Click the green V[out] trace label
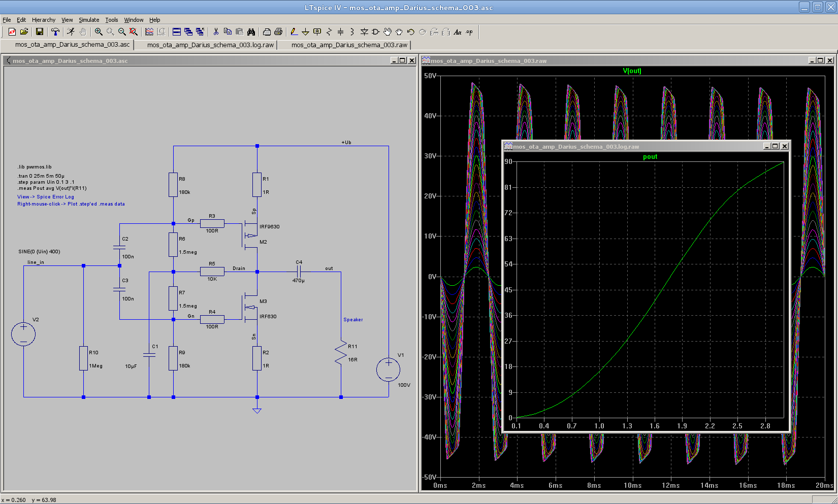The image size is (838, 504). [632, 71]
